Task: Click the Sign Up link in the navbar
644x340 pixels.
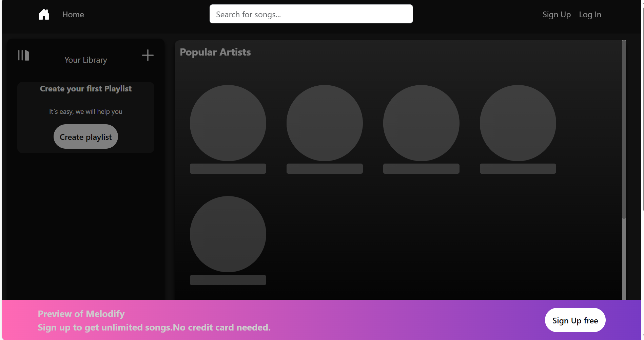Action: tap(556, 14)
